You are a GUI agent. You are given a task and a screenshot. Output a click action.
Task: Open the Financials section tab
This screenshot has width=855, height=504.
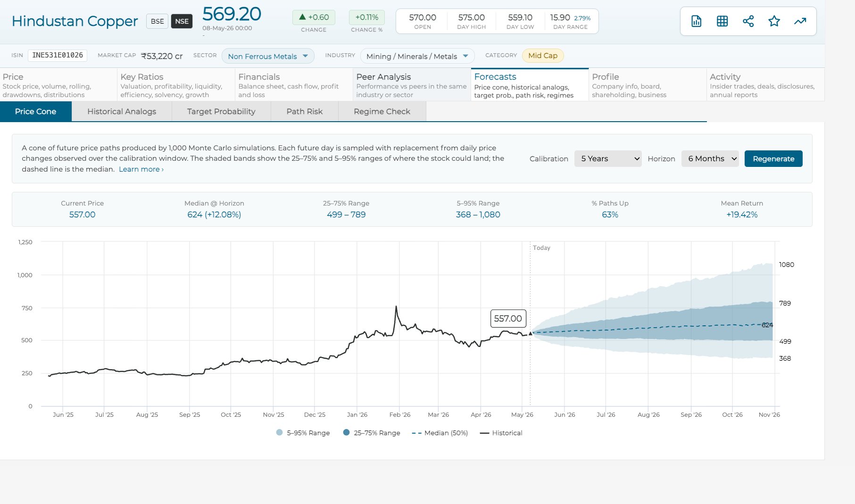coord(294,85)
